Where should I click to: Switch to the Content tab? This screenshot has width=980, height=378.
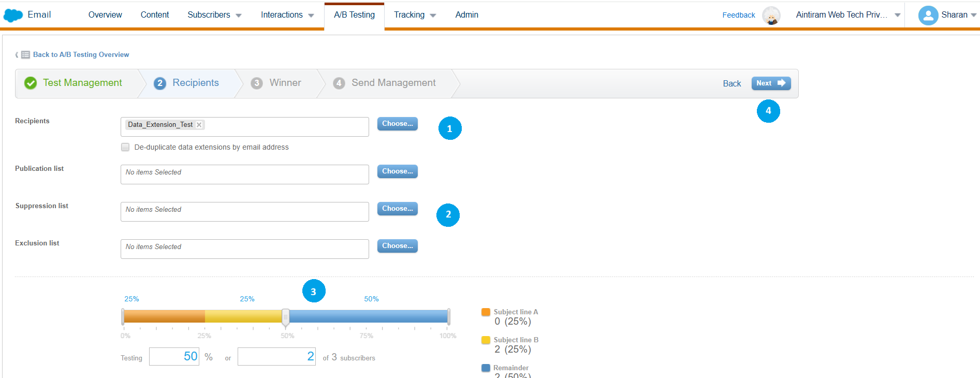pyautogui.click(x=155, y=15)
